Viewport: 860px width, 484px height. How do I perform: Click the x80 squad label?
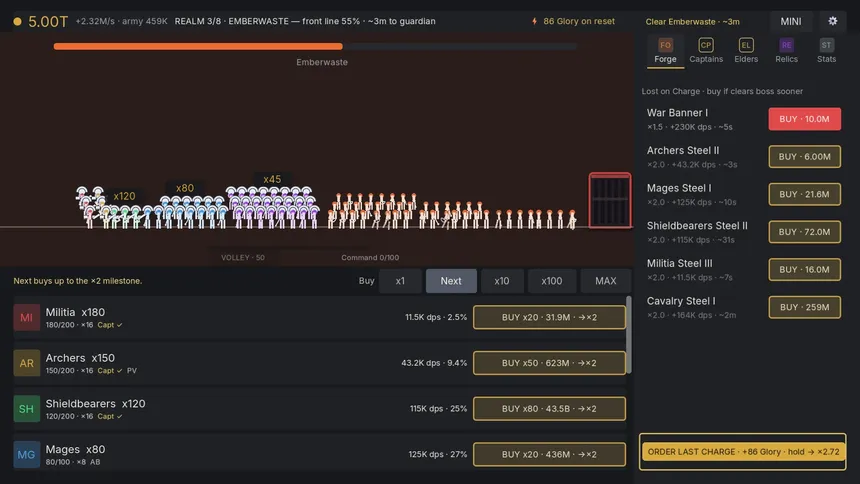pos(185,188)
